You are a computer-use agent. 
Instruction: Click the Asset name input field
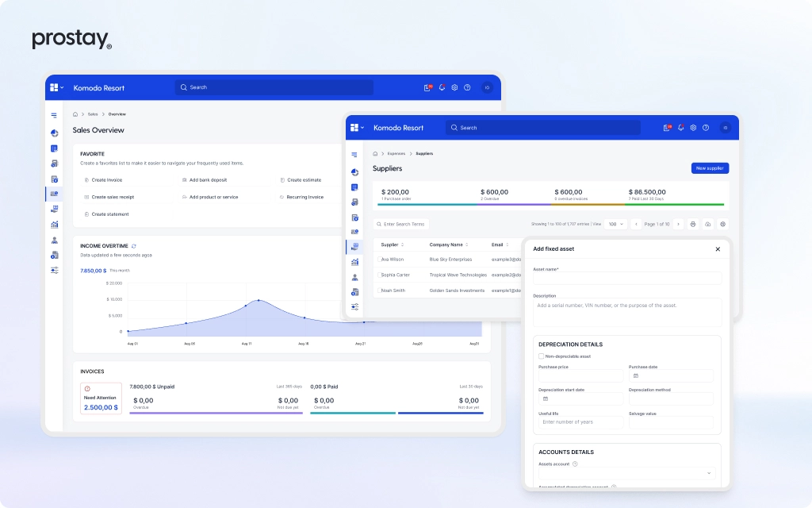[626, 278]
